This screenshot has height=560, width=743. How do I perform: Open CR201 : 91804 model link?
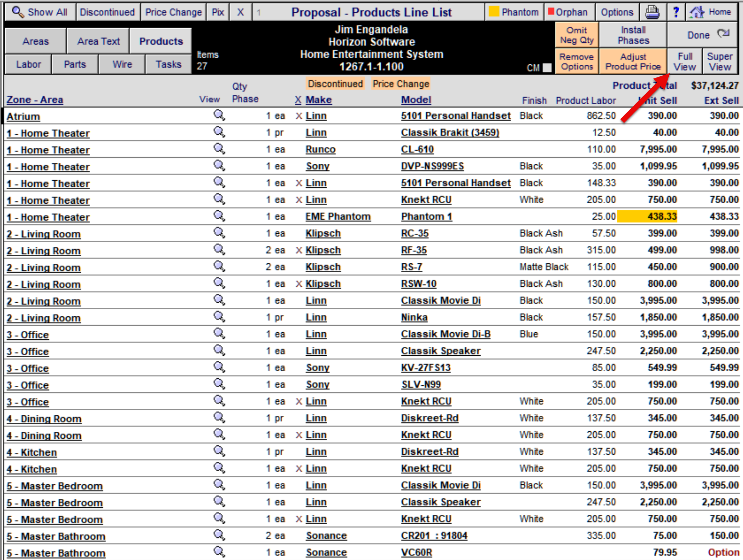click(434, 536)
